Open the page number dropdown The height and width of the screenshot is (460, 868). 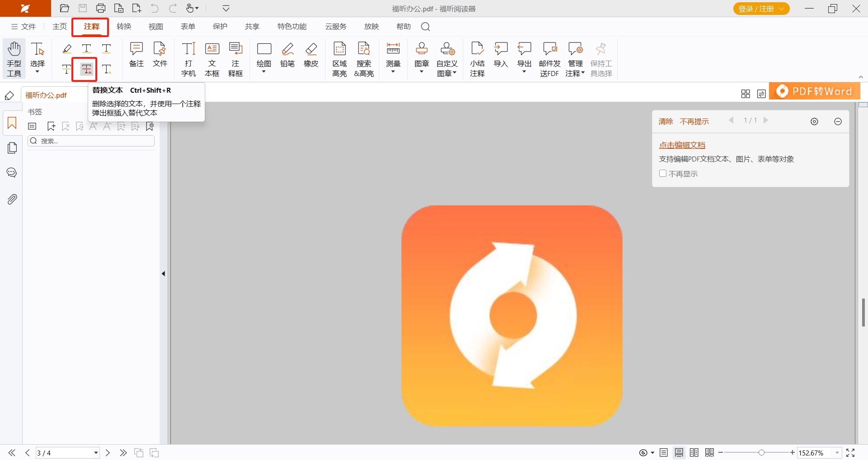(96, 453)
